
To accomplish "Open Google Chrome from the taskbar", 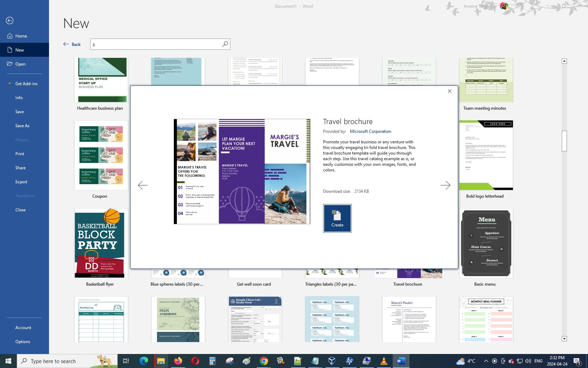I will pos(264,361).
